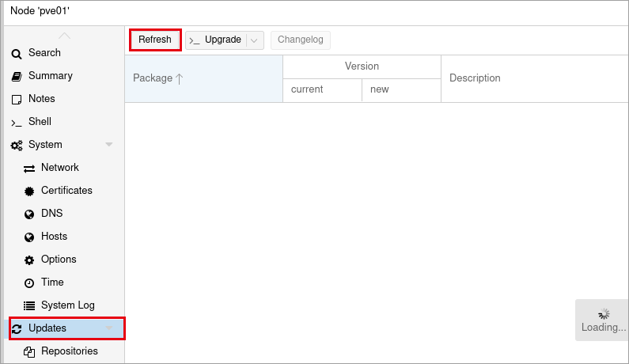Click the Description column header
Viewport: 629px width, 364px height.
(x=535, y=78)
